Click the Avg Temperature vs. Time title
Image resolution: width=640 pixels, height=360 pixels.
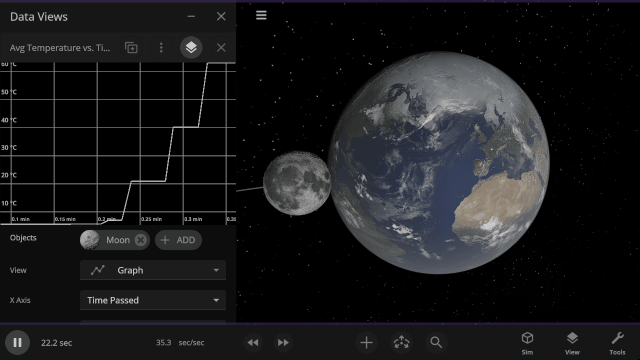pos(60,48)
